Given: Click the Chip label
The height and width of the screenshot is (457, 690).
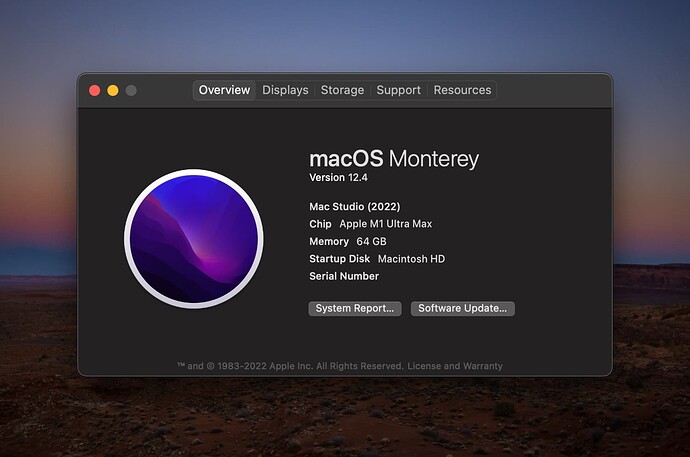Looking at the screenshot, I should tap(320, 224).
